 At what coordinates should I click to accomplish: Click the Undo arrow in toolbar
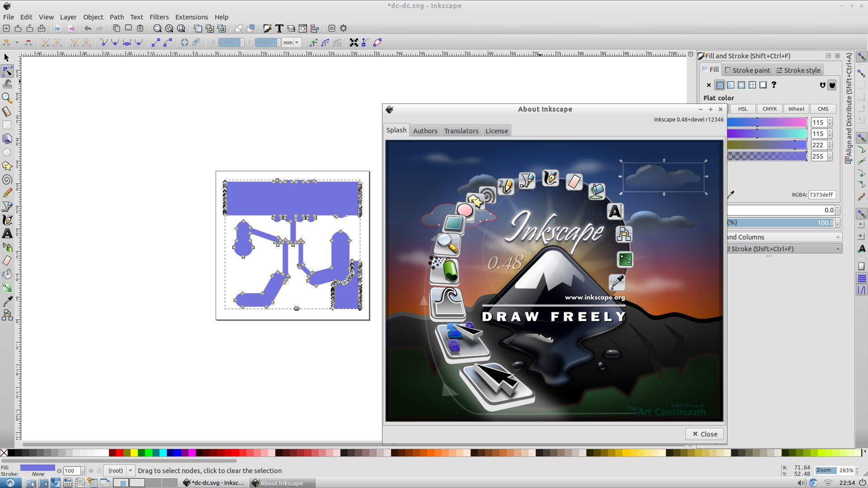(x=88, y=28)
